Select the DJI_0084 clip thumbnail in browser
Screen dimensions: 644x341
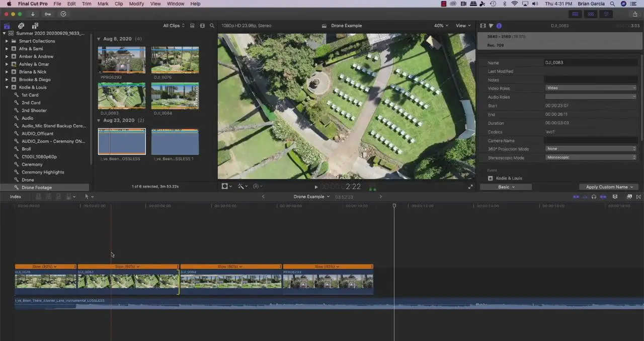pyautogui.click(x=175, y=96)
